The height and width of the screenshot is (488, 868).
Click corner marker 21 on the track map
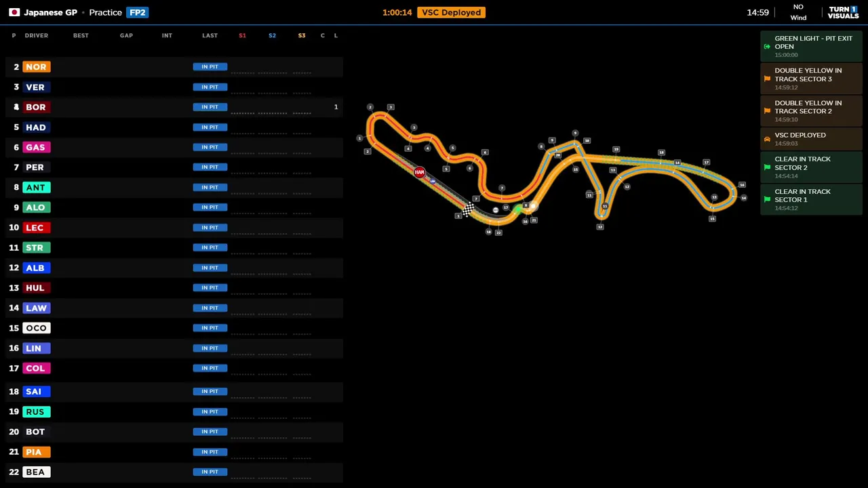534,220
